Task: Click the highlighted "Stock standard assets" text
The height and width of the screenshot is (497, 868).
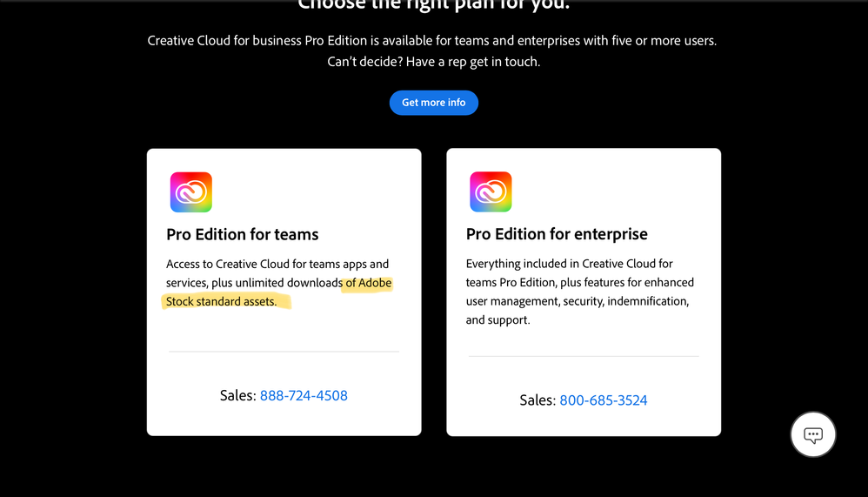Action: 221,302
